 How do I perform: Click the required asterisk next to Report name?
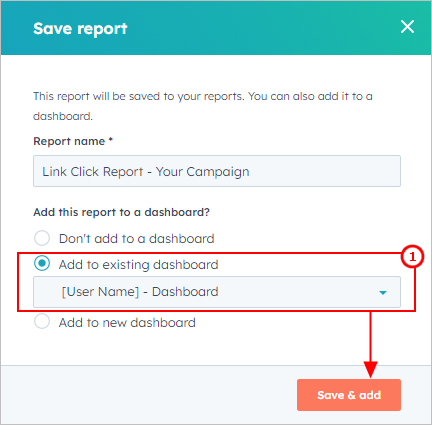click(x=111, y=139)
